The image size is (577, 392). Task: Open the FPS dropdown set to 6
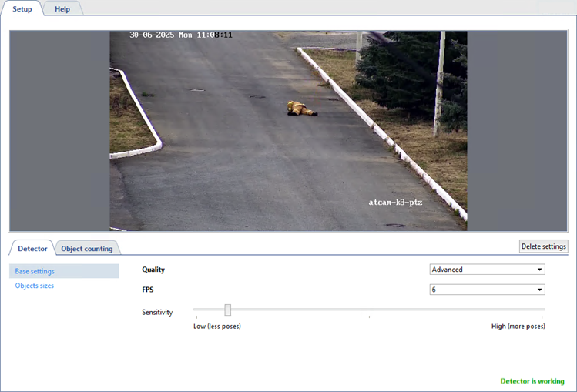coord(487,290)
